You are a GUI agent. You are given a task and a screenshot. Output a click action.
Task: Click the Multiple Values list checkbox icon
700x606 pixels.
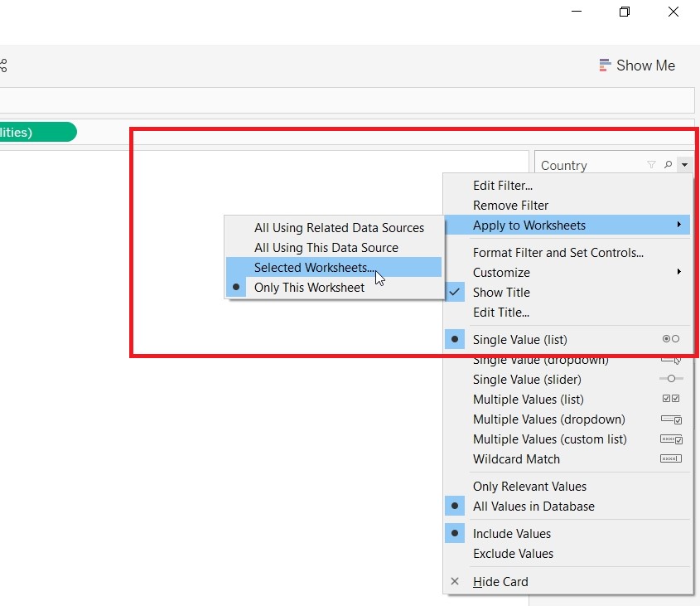coord(670,399)
